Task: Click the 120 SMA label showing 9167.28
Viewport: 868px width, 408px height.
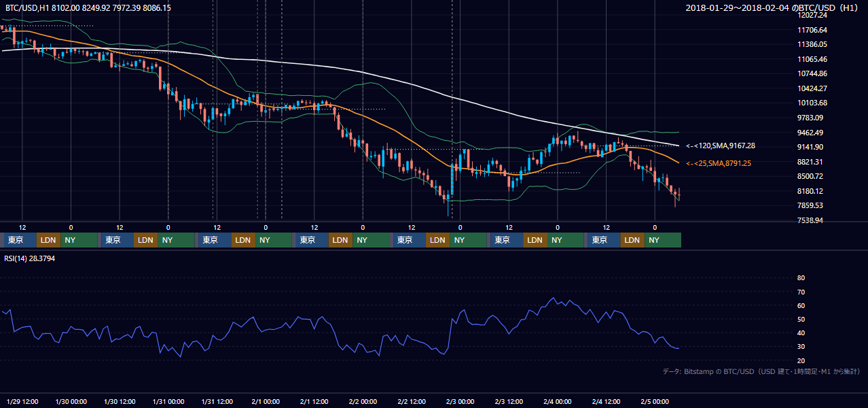Action: coord(721,146)
